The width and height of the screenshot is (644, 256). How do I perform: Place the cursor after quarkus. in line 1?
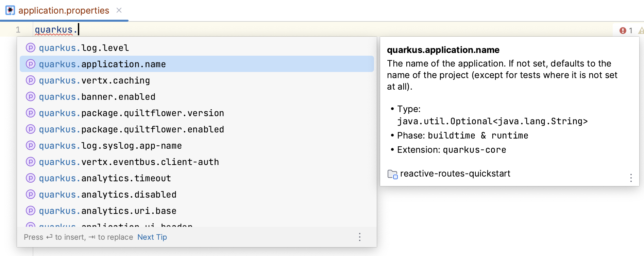click(78, 30)
